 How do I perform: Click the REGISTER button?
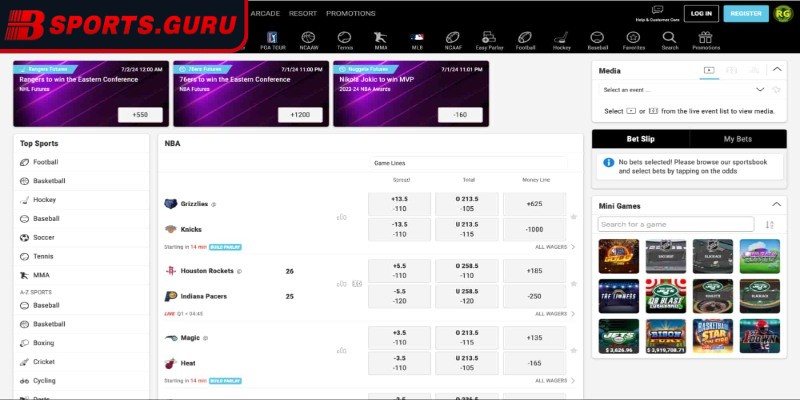[746, 14]
